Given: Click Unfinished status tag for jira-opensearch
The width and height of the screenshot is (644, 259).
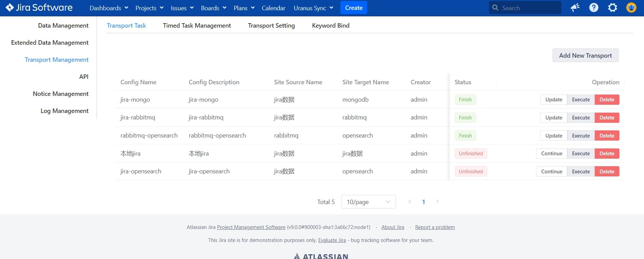Looking at the screenshot, I should (x=471, y=172).
